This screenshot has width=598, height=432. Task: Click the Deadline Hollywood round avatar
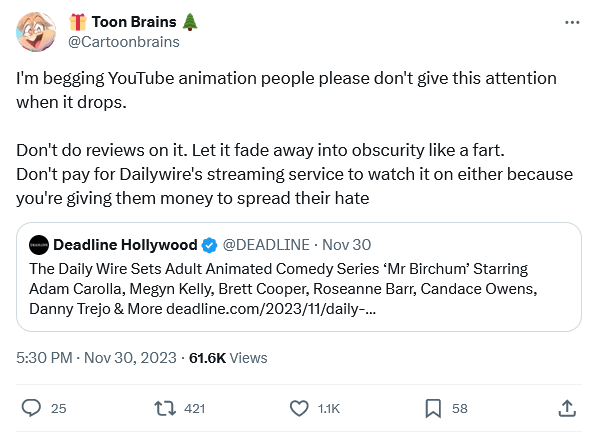pos(39,245)
